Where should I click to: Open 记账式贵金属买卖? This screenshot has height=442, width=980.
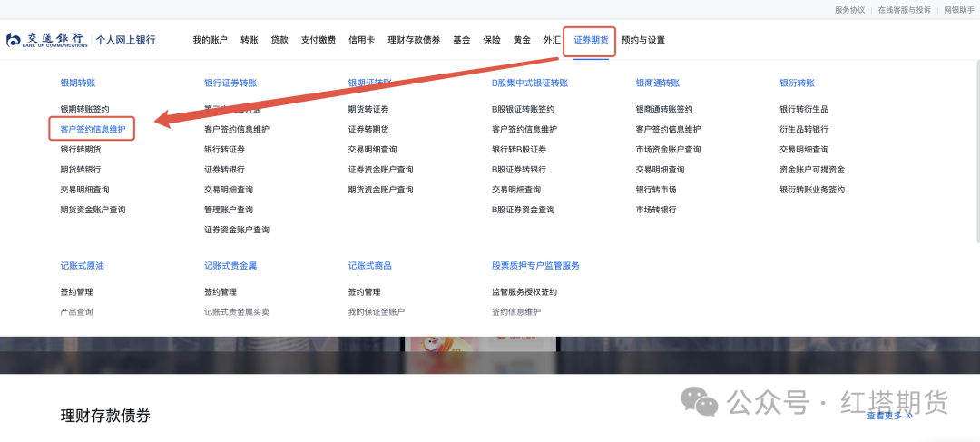click(x=237, y=312)
